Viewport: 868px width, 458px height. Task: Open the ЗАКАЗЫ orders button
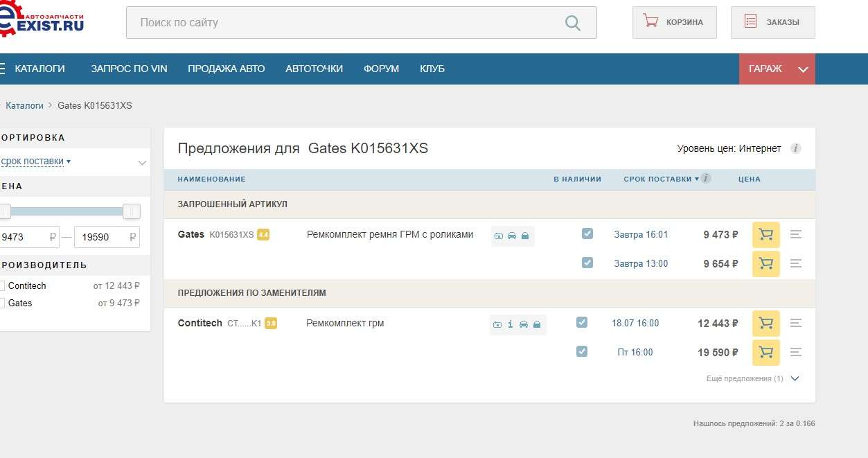coord(773,22)
